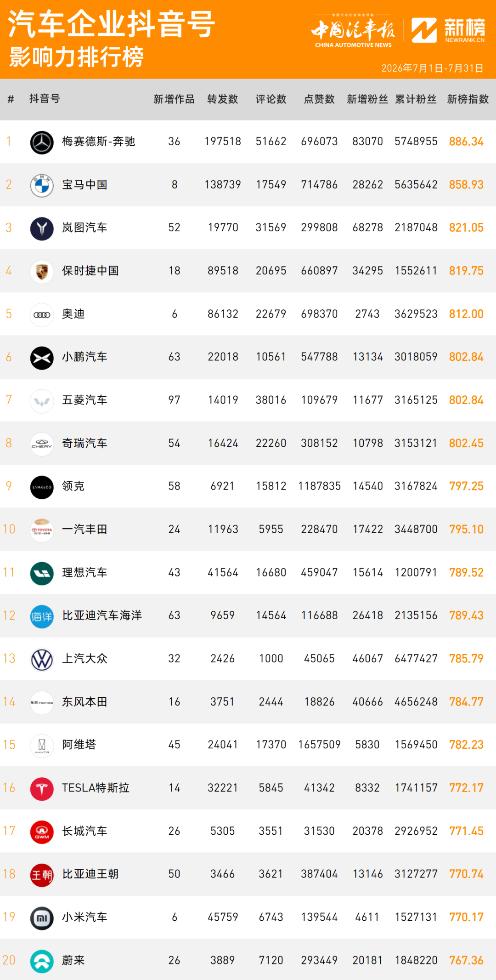The width and height of the screenshot is (496, 980).
Task: Click the 点赞数 column header
Action: [x=319, y=99]
